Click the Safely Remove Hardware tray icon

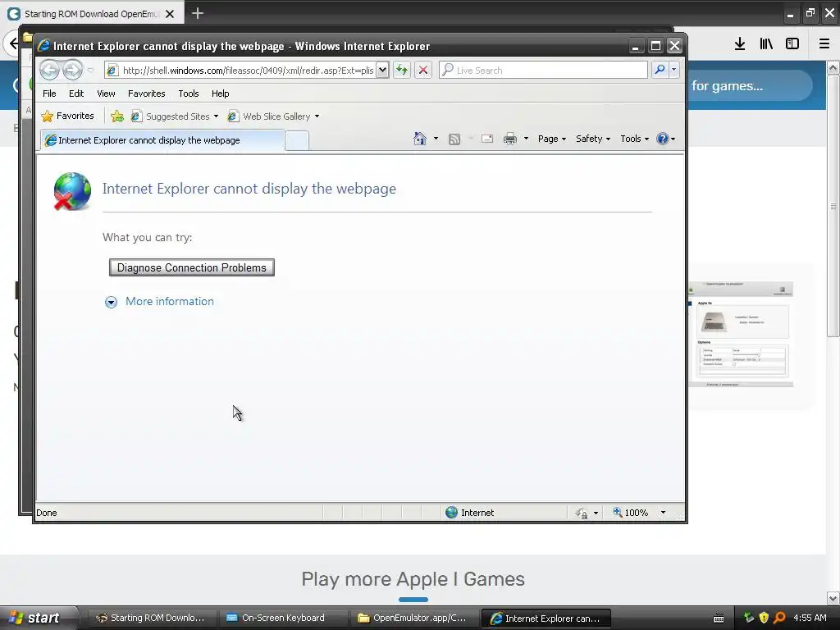[x=748, y=618]
